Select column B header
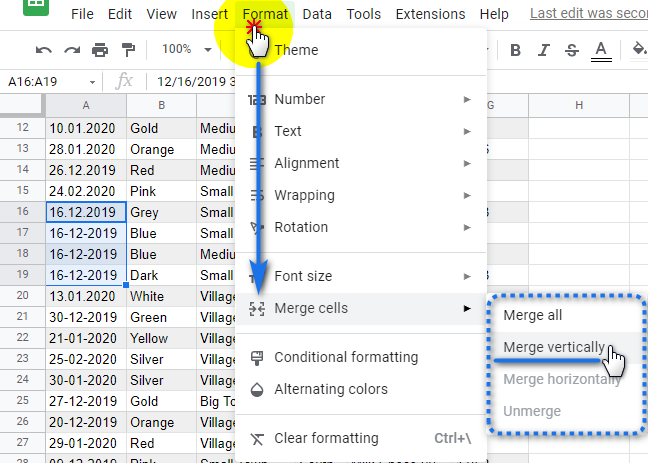 (161, 105)
